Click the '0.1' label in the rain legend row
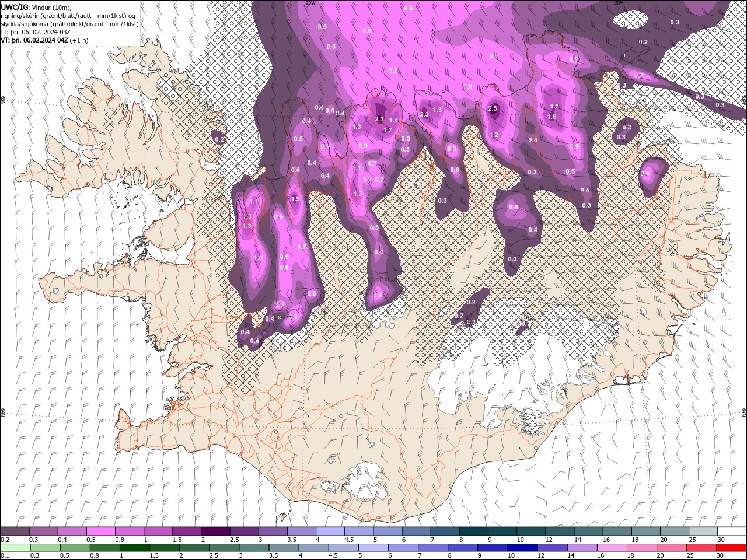Screen dimensions: 747x560 [x=5, y=555]
